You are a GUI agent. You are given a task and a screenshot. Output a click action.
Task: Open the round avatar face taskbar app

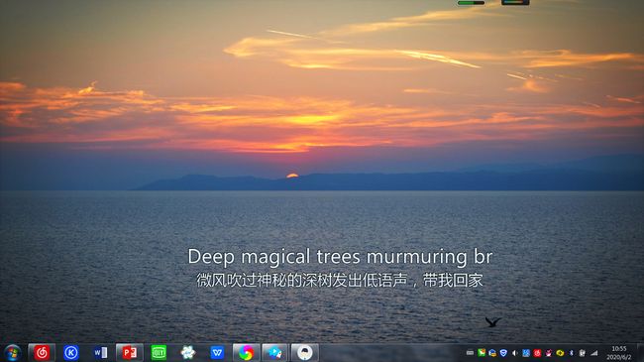305,352
